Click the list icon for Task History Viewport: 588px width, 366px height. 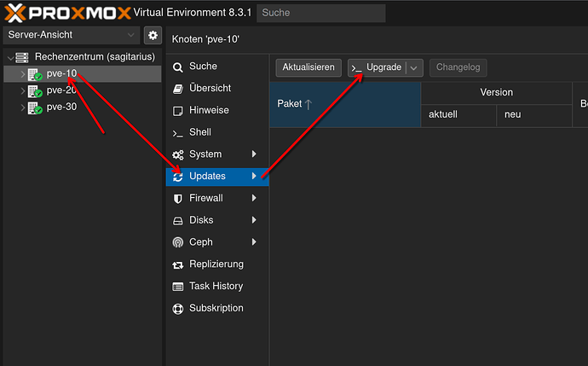coord(178,287)
